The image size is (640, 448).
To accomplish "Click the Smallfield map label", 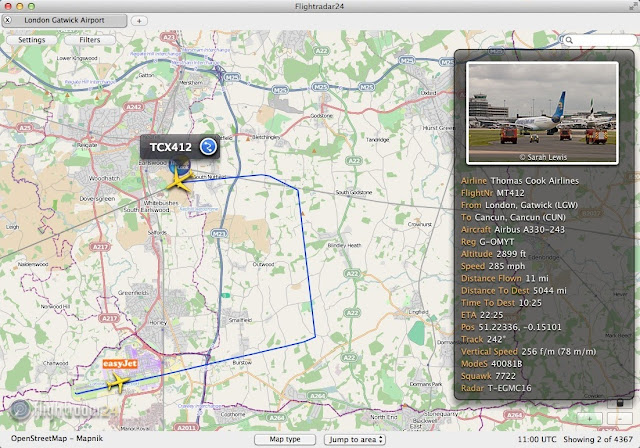I will pos(240,320).
